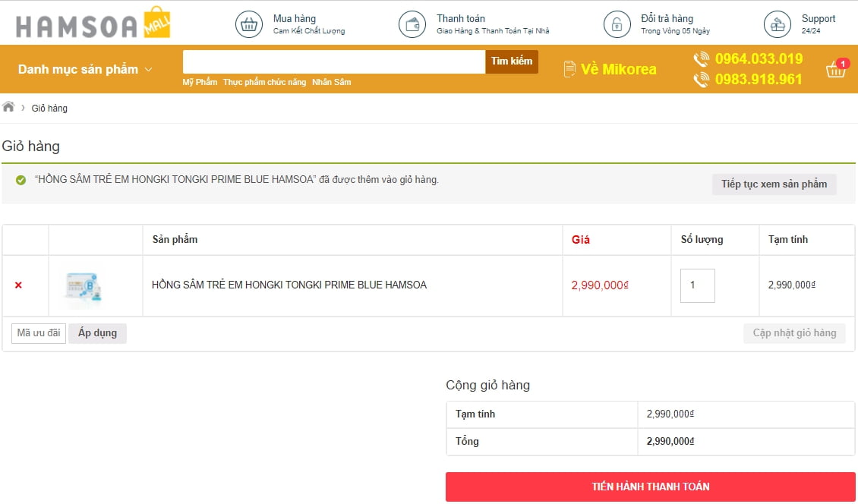The width and height of the screenshot is (858, 504).
Task: Click phone icon beside 0983.918.961
Action: coord(702,80)
